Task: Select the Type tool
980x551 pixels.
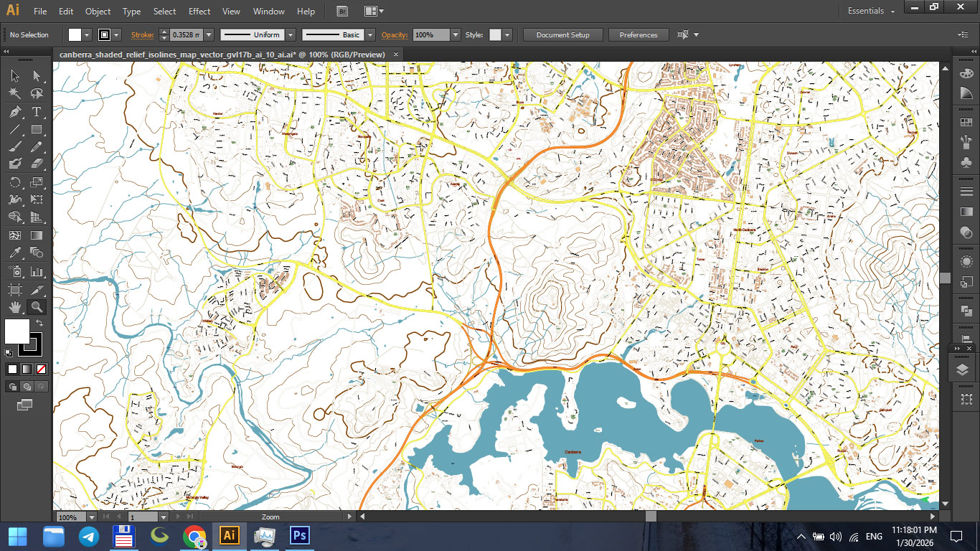Action: tap(36, 112)
